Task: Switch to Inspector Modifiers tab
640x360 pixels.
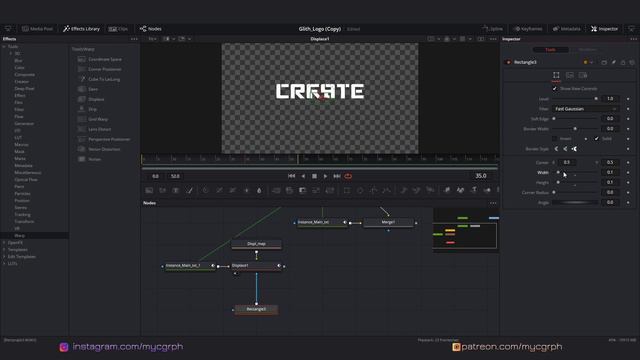Action: pos(587,50)
